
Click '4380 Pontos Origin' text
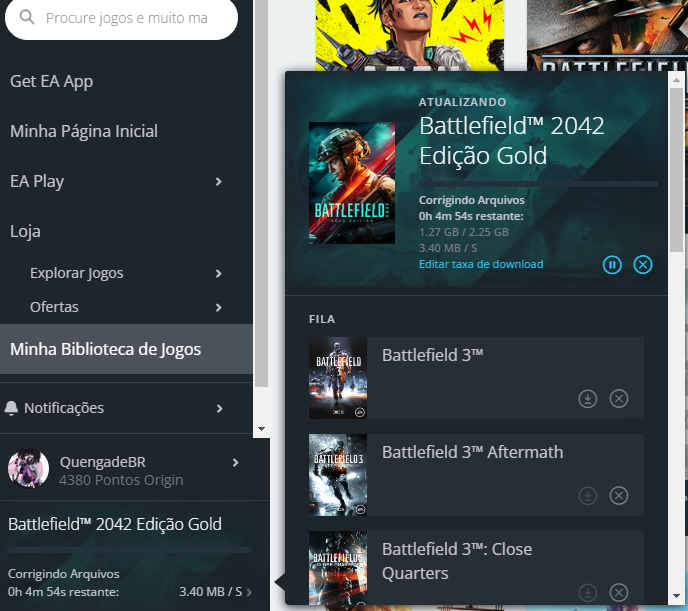[x=121, y=480]
